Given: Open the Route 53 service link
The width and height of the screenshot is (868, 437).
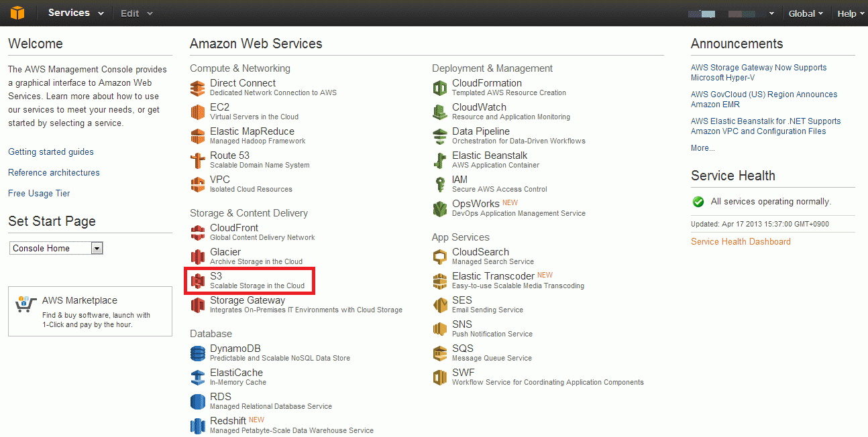Looking at the screenshot, I should (229, 155).
